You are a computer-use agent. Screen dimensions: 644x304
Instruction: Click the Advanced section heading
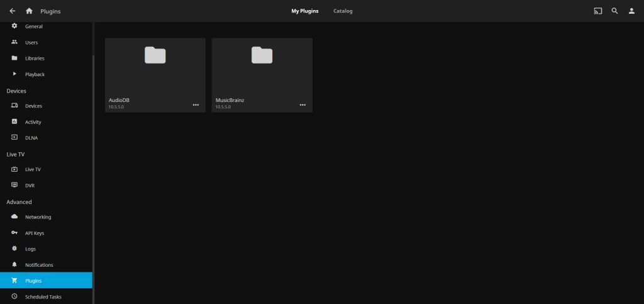click(x=19, y=201)
